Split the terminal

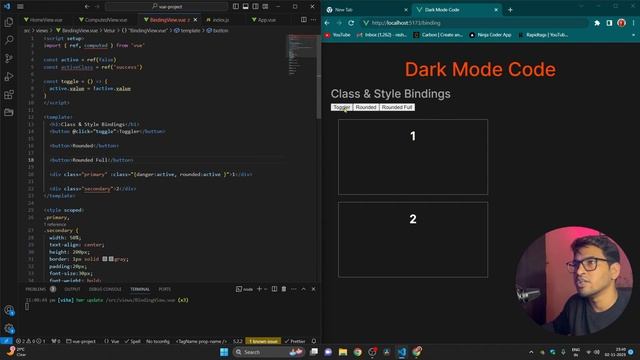pos(274,289)
